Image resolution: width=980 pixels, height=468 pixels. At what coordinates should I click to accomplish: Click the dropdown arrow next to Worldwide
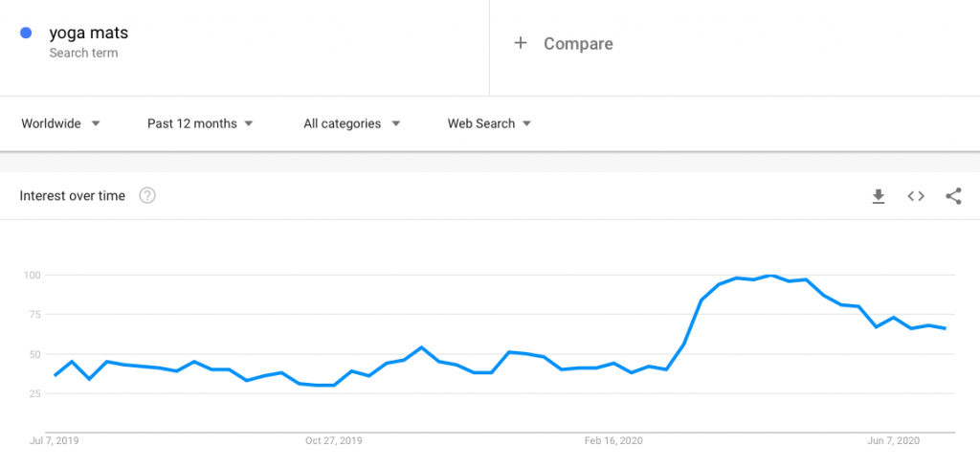click(96, 123)
